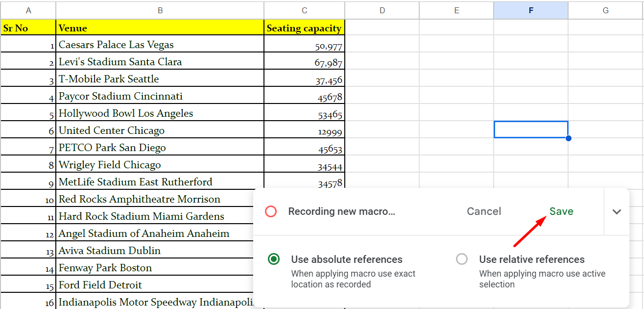Click the Sr No header cell
644x309 pixels.
click(x=28, y=27)
